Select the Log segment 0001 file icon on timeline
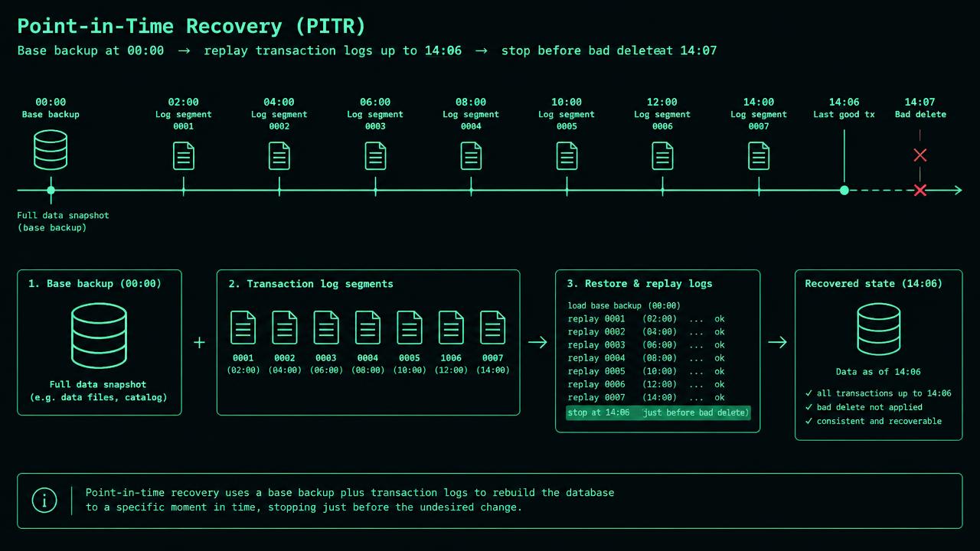Viewport: 980px width, 551px height. click(x=184, y=156)
